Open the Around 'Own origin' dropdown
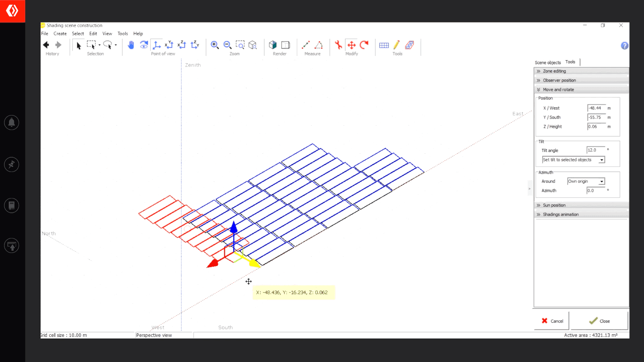The height and width of the screenshot is (362, 644). click(x=602, y=181)
